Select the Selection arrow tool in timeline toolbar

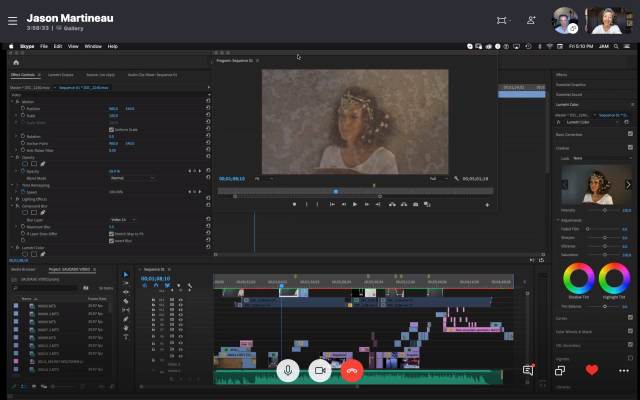[126, 276]
